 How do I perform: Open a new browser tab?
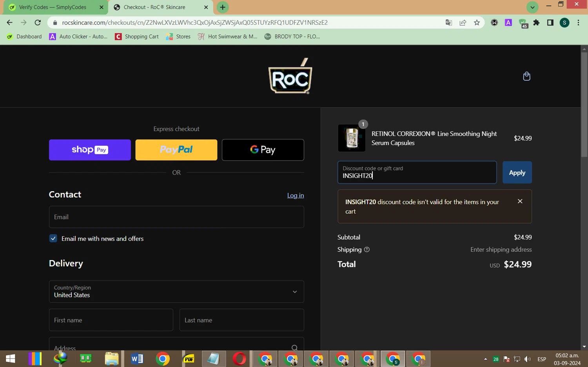click(223, 7)
